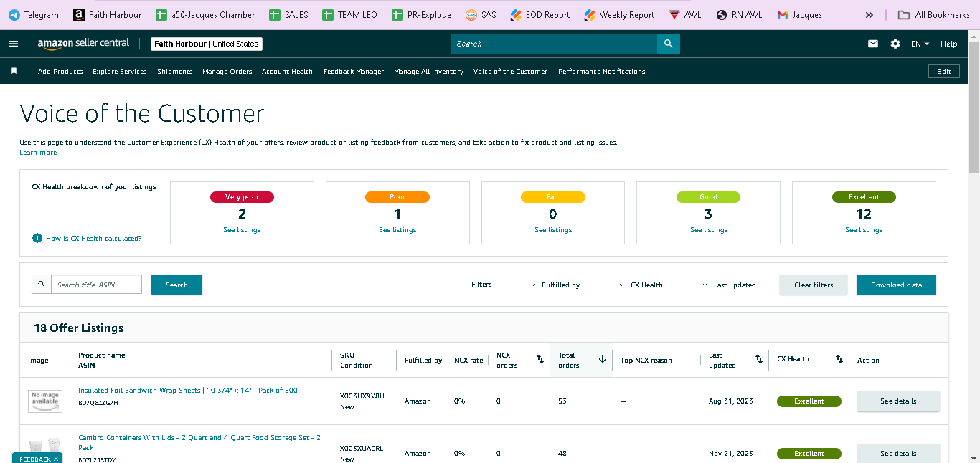The image size is (980, 463).
Task: See listings under Excellent
Action: coord(864,230)
